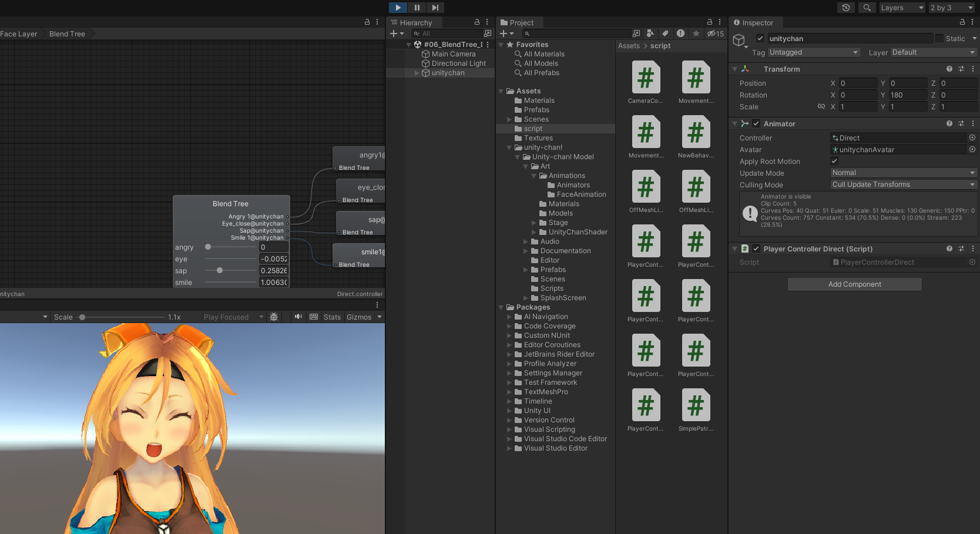This screenshot has height=534, width=980.
Task: Click the Search by Label tag icon
Action: click(x=665, y=33)
